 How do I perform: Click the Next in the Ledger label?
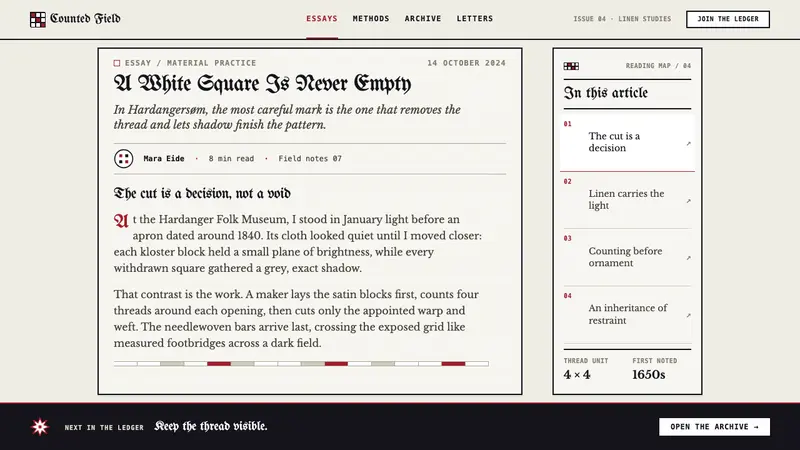point(104,428)
